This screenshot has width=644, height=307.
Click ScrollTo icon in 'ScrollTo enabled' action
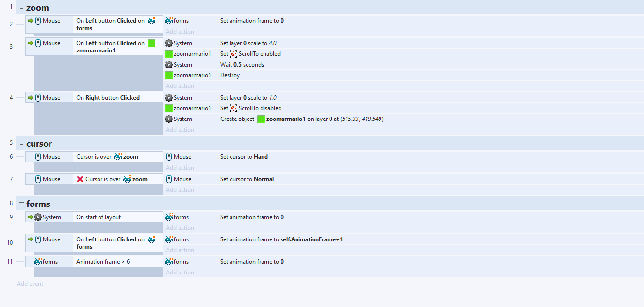pos(233,54)
